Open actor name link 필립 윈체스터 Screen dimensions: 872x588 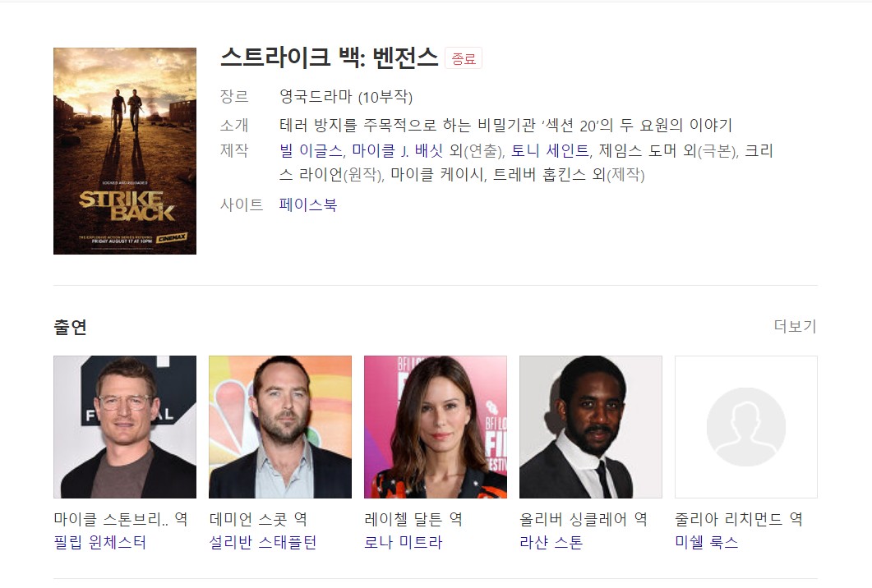click(x=100, y=542)
